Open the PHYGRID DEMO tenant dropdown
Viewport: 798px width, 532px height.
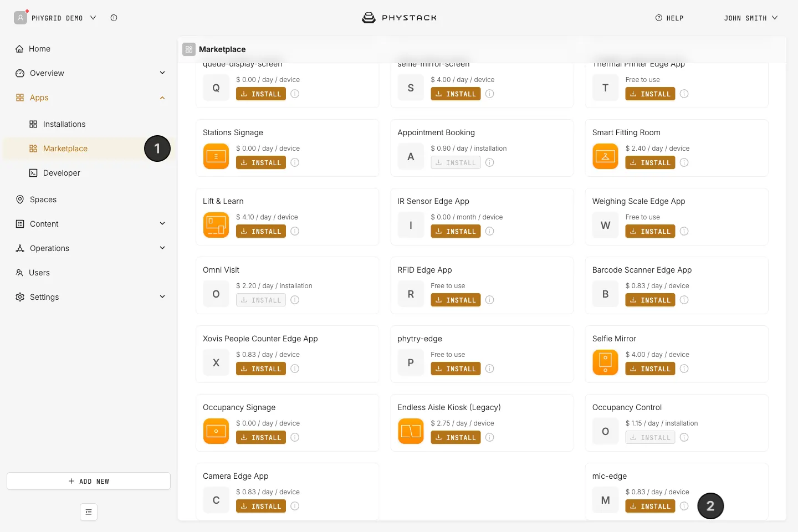click(55, 18)
